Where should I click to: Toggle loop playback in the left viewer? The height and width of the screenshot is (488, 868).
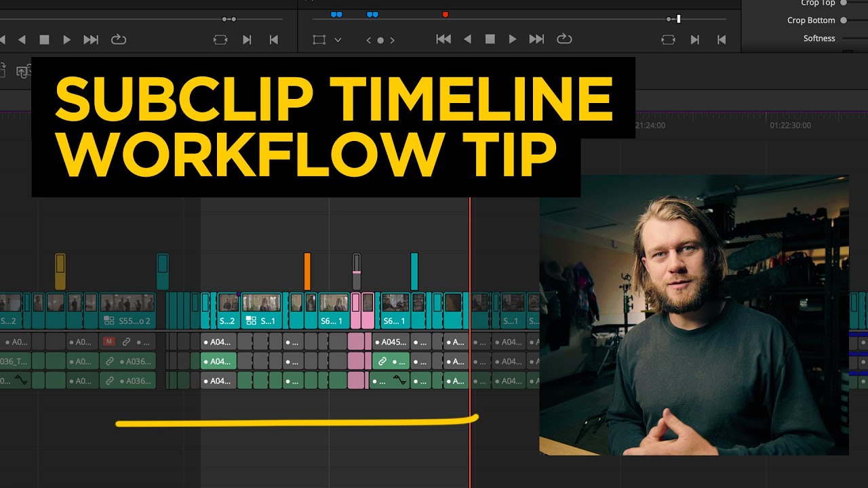119,39
